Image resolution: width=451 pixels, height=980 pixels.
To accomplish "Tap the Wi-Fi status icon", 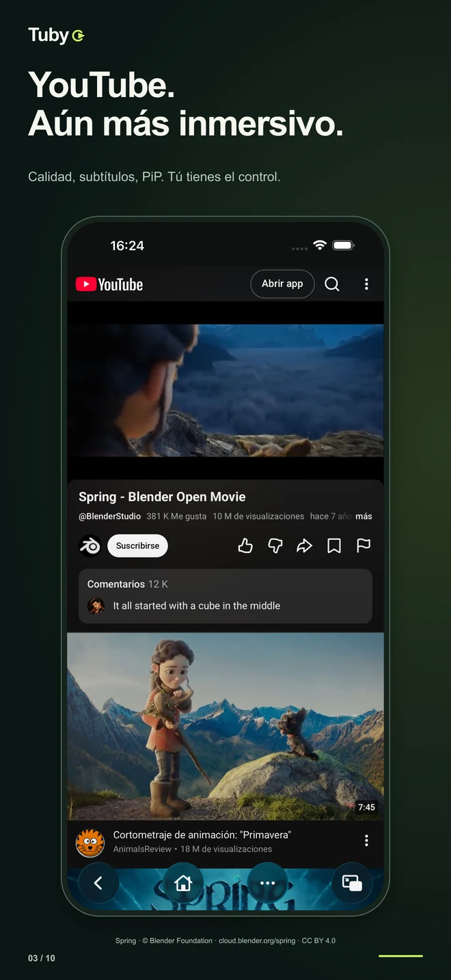I will [319, 245].
